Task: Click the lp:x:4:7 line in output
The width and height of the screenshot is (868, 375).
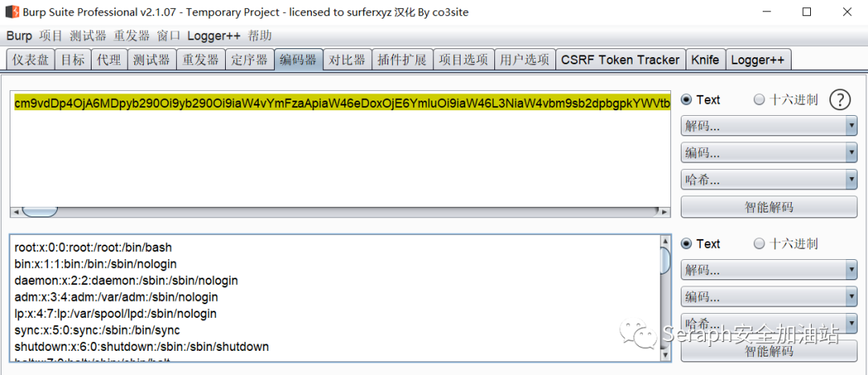Action: [x=116, y=314]
